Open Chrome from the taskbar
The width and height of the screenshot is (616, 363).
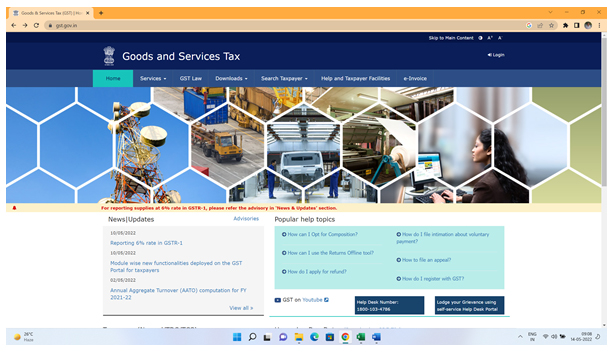pyautogui.click(x=345, y=337)
